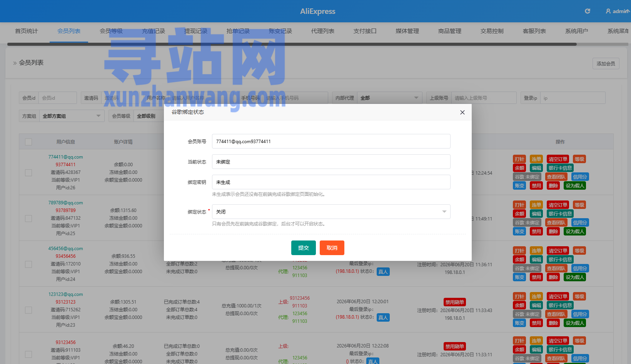
Task: Open the 774411@qq.com member email link
Action: pyautogui.click(x=65, y=157)
